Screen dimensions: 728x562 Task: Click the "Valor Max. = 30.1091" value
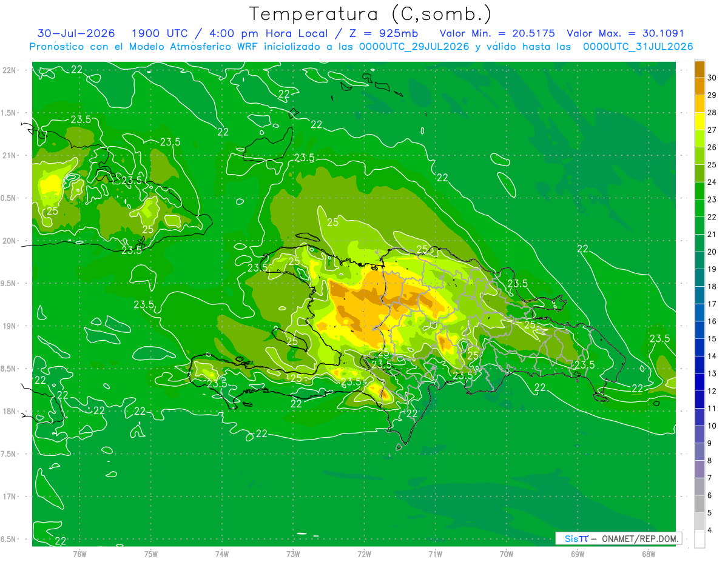[x=625, y=33]
